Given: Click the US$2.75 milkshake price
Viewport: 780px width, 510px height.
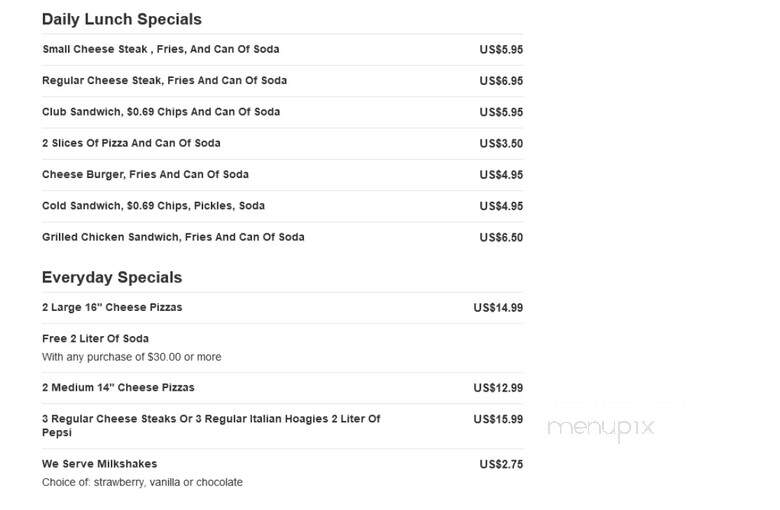Looking at the screenshot, I should pos(501,464).
